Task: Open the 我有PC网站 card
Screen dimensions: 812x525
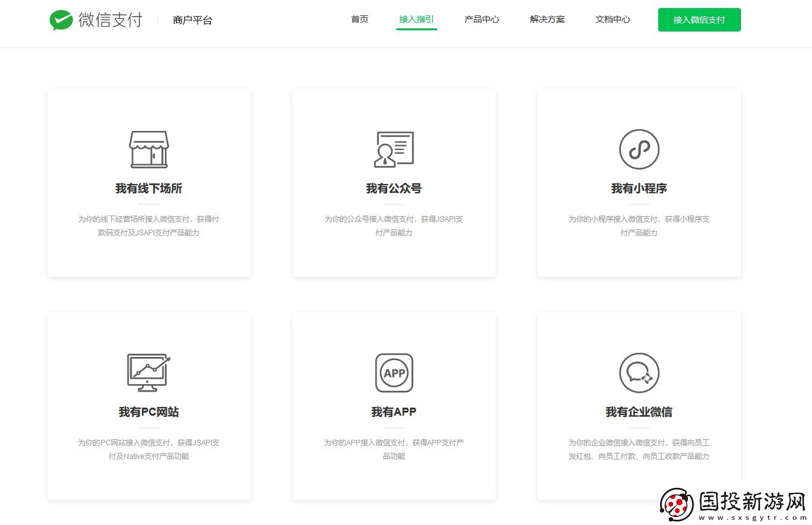Action: (x=148, y=412)
